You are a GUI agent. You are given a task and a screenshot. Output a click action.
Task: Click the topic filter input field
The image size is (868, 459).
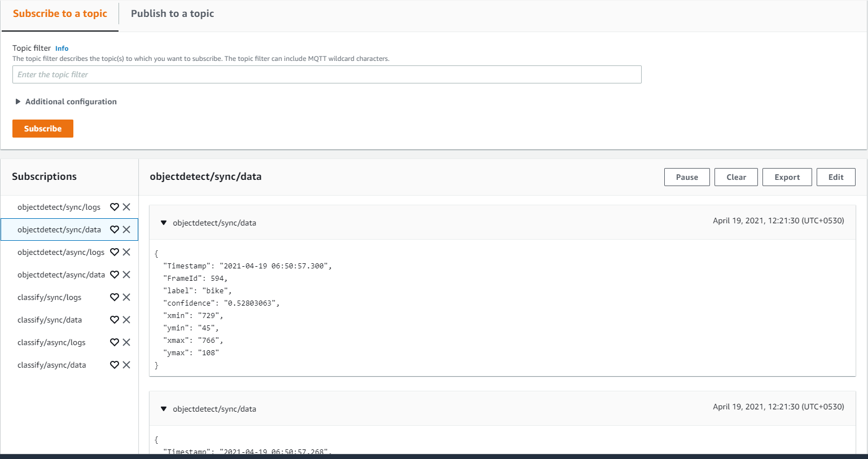[x=327, y=74]
